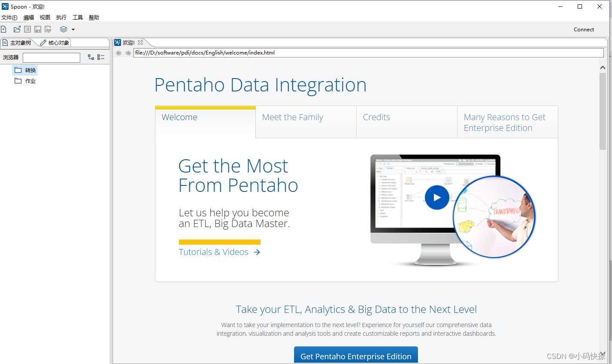
Task: Click the Connect button
Action: (584, 30)
